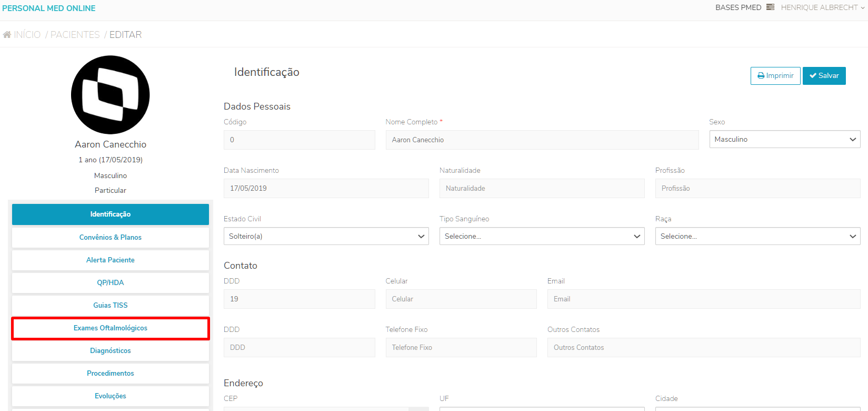This screenshot has width=868, height=411.
Task: Go to Alerta Paciente section
Action: click(111, 260)
